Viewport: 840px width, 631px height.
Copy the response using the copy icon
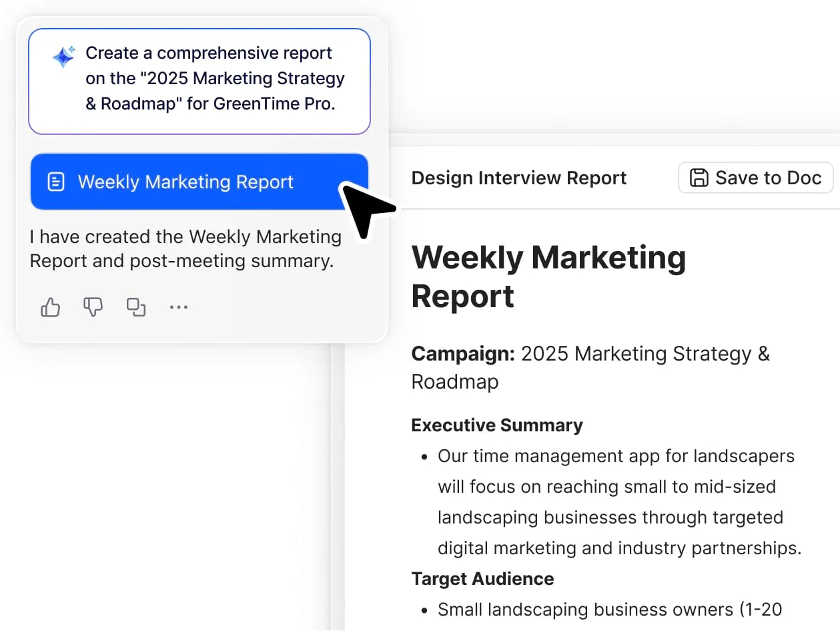(136, 307)
